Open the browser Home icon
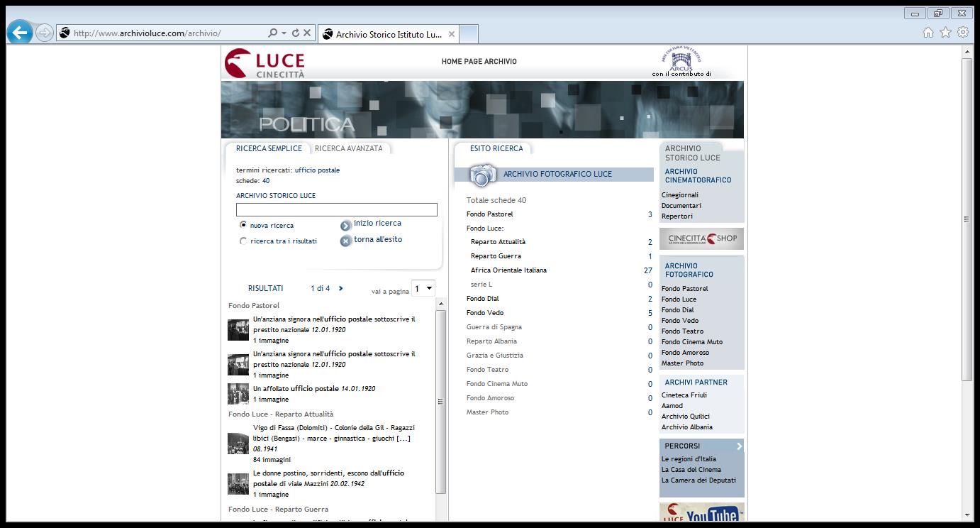Screen dimensions: 980x528 pyautogui.click(x=928, y=32)
